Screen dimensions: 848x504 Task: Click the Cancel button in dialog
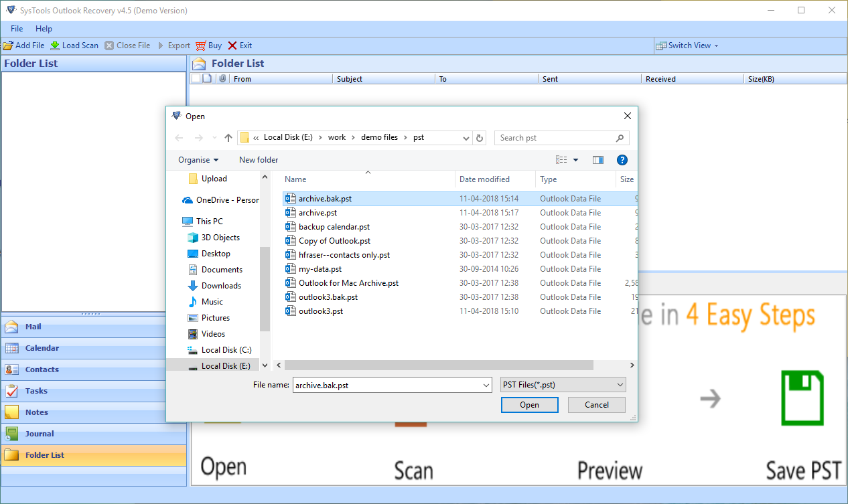click(x=597, y=405)
